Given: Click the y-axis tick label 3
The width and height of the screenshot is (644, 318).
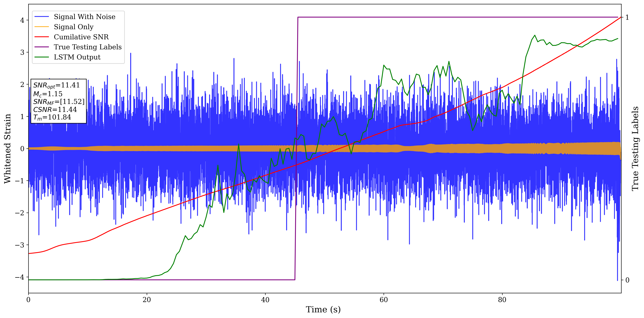Looking at the screenshot, I should click(x=22, y=52).
